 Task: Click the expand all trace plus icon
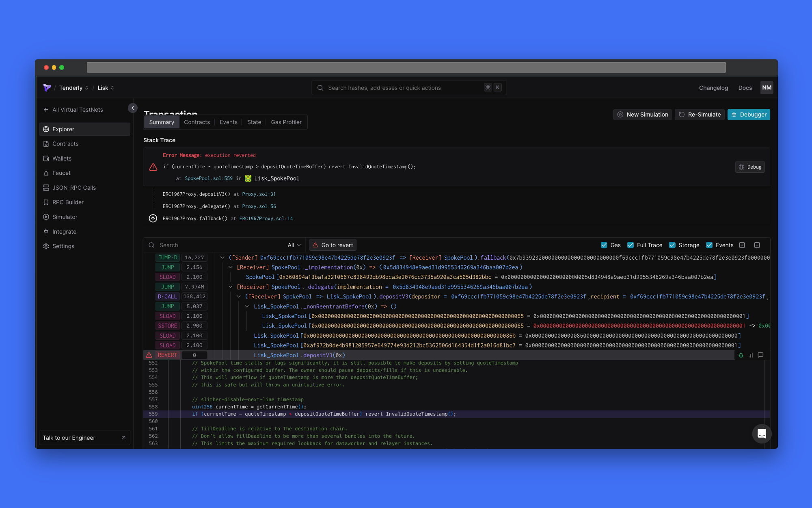click(742, 245)
